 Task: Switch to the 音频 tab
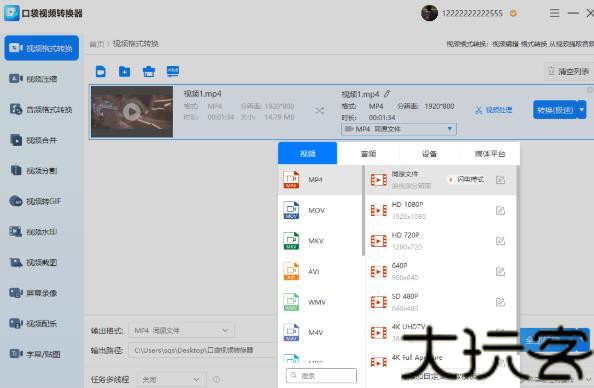(368, 153)
